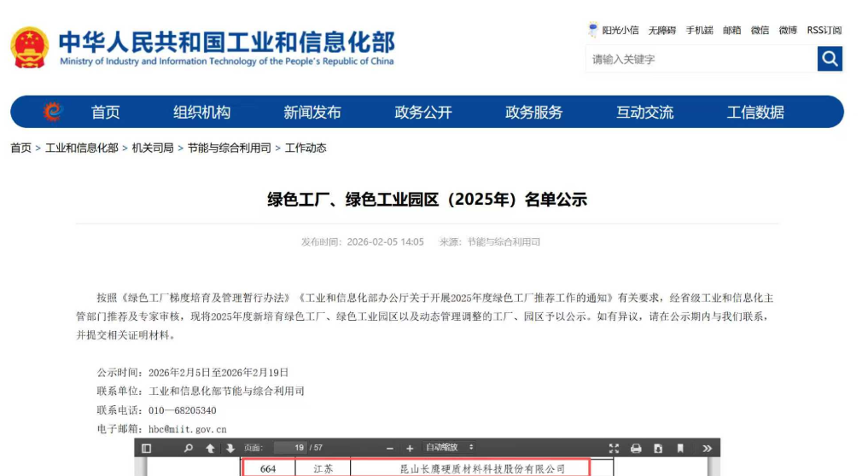
Task: Click the PDF page number field
Action: pyautogui.click(x=291, y=448)
